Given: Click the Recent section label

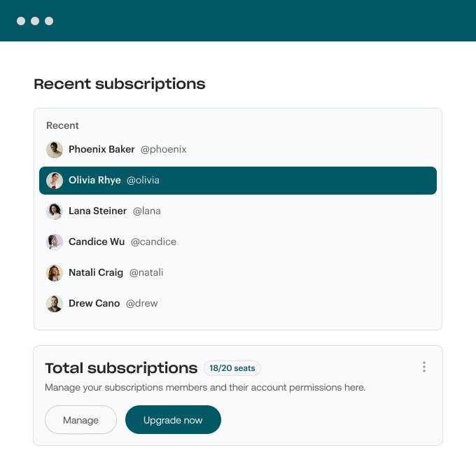Looking at the screenshot, I should tap(62, 126).
